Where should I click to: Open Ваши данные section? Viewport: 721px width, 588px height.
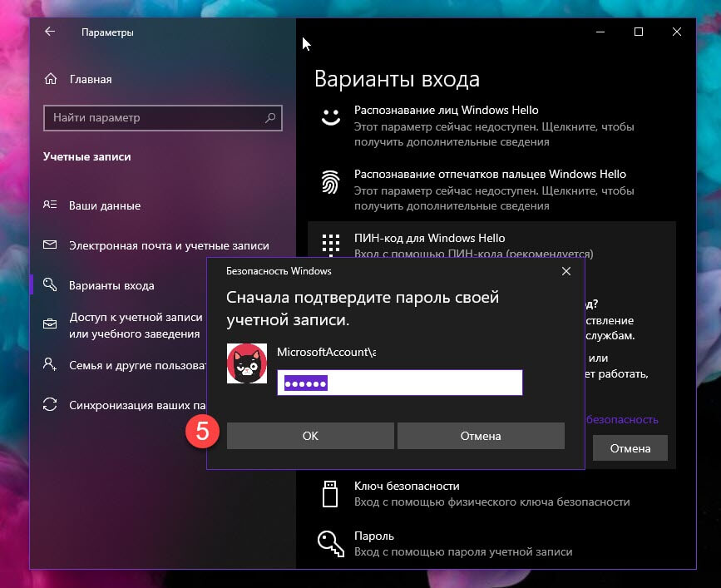(x=105, y=205)
